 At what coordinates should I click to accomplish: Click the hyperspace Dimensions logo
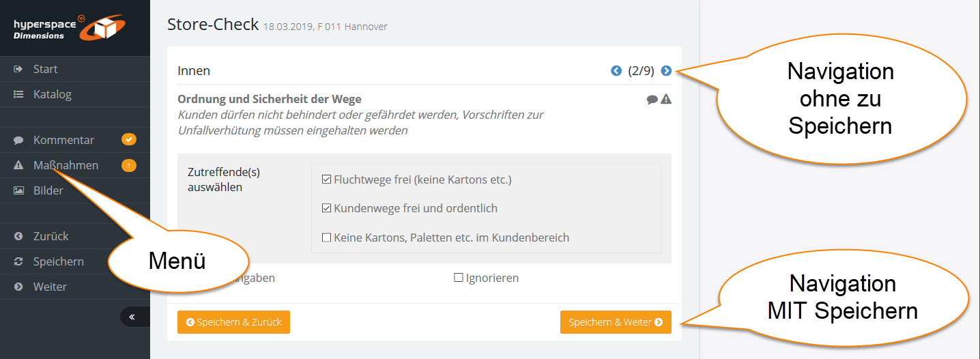click(68, 27)
